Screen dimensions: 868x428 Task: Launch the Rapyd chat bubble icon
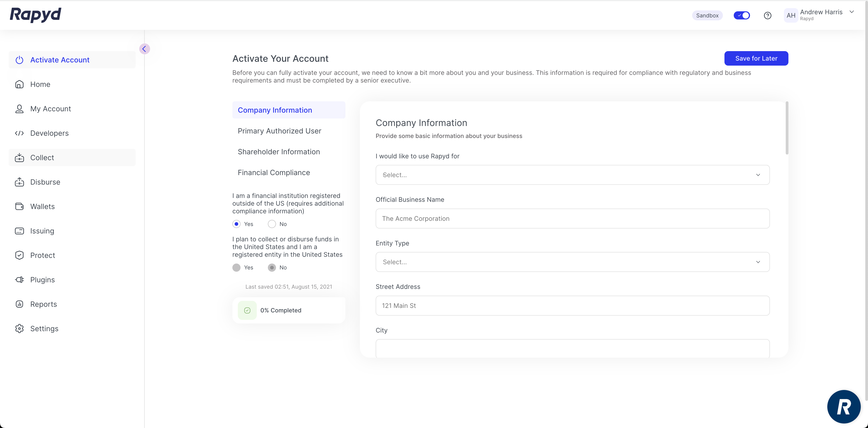(843, 407)
